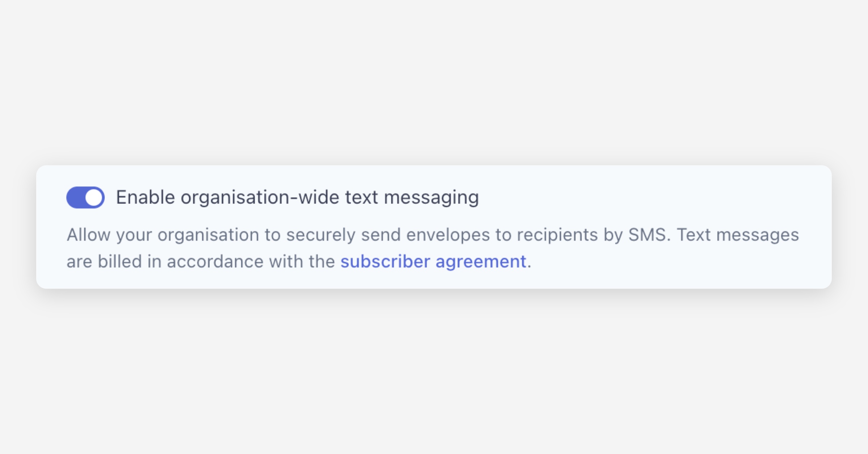The image size is (868, 454).
Task: Click the "Enable organisation-wide text messaging" label
Action: pyautogui.click(x=297, y=198)
